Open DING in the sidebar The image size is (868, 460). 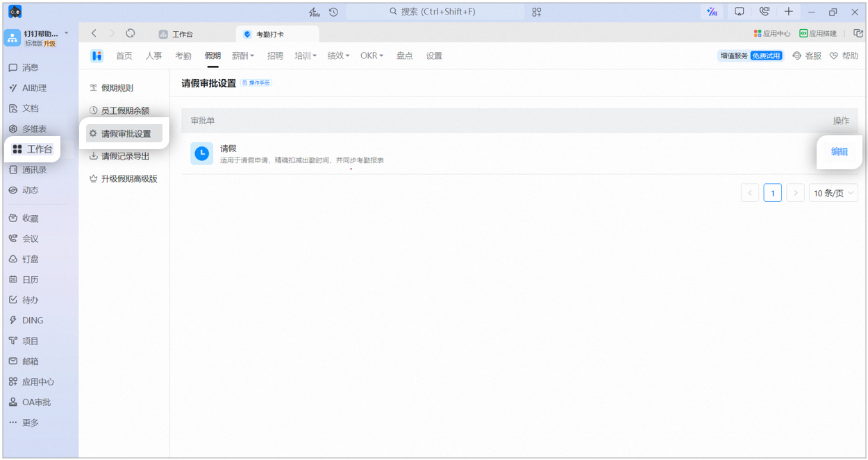click(x=26, y=321)
